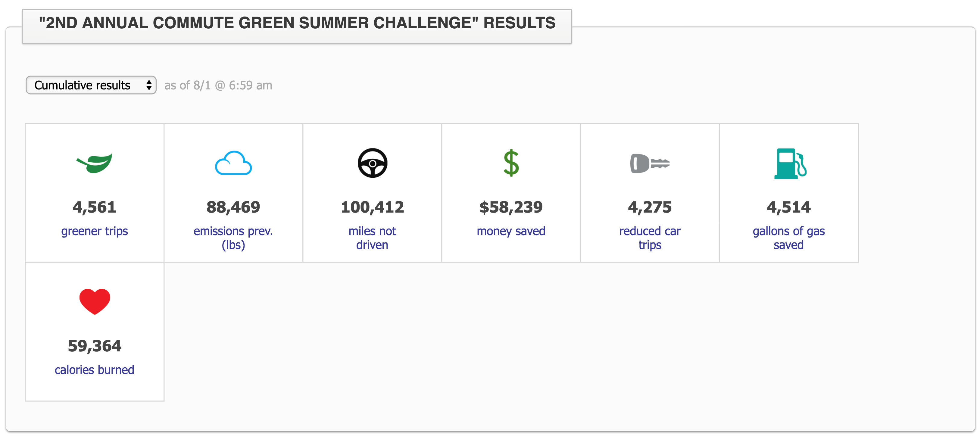The image size is (980, 436).
Task: Click the dropdown arrows beside Cumulative results
Action: click(x=149, y=85)
